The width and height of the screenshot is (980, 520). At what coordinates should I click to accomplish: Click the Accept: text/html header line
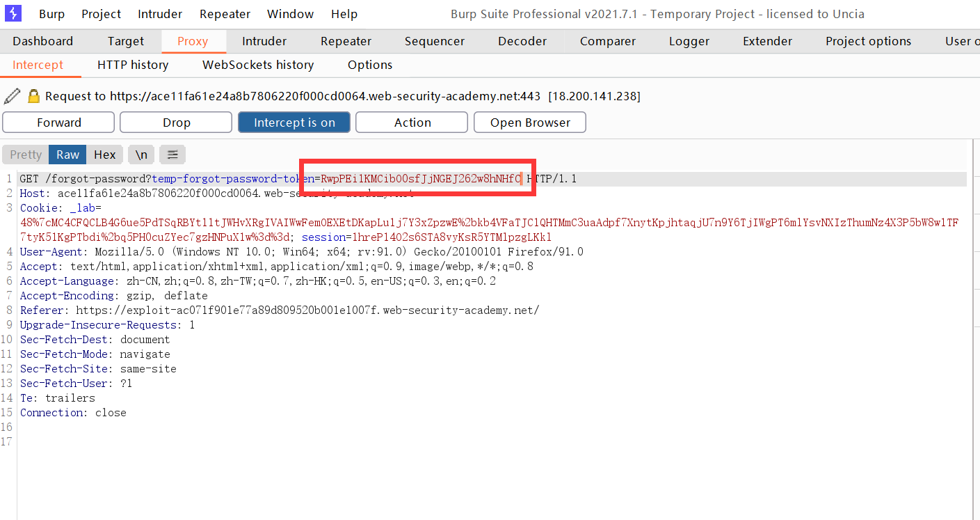277,267
